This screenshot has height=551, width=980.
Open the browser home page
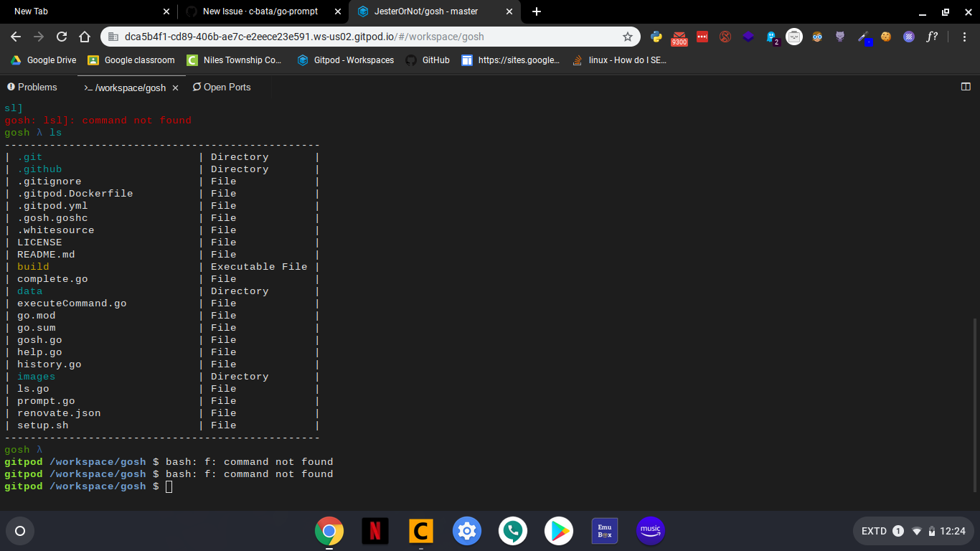pyautogui.click(x=85, y=37)
